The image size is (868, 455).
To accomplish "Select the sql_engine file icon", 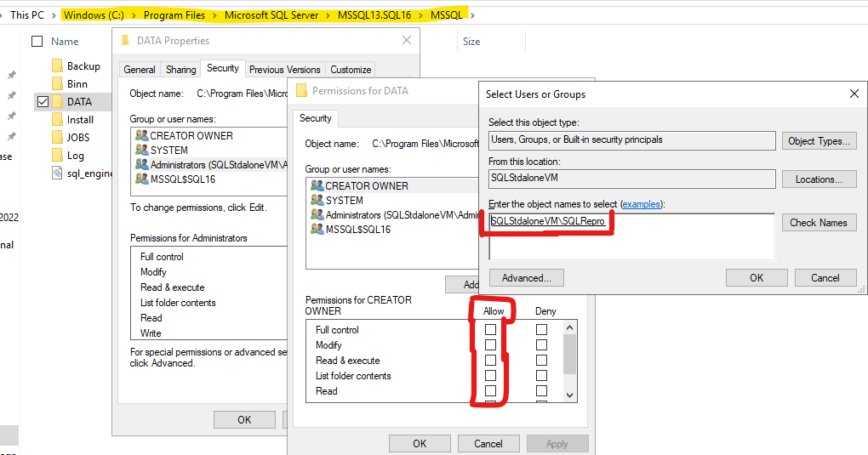I will tap(57, 173).
